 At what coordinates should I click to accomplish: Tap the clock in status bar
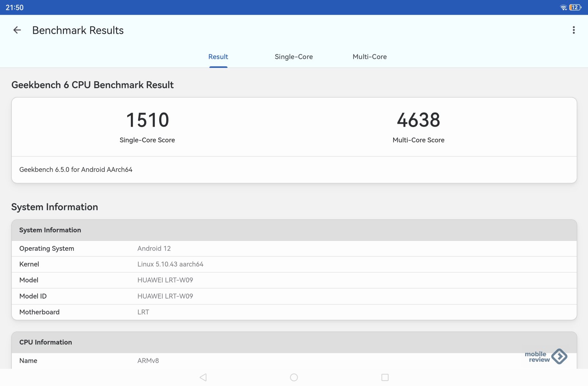click(15, 7)
